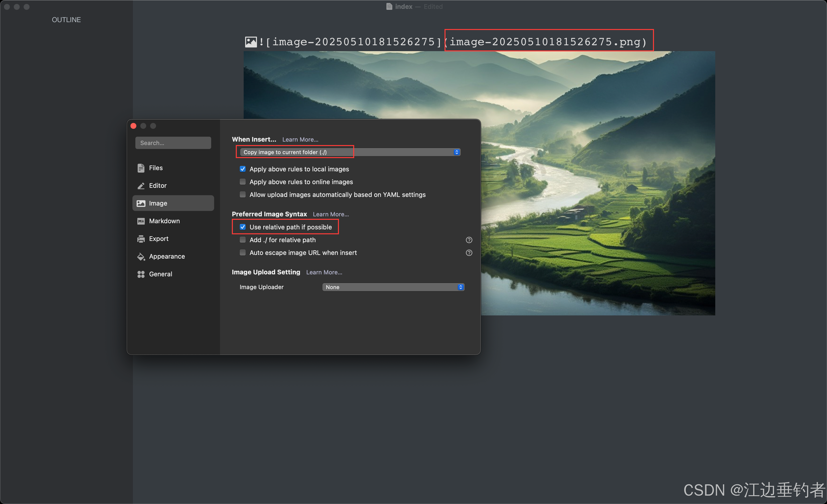Viewport: 827px width, 504px height.
Task: Close the preferences window with red button
Action: [x=133, y=126]
